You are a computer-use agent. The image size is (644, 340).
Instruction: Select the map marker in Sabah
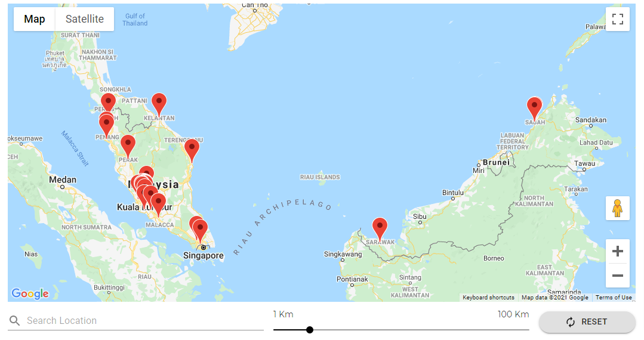534,107
